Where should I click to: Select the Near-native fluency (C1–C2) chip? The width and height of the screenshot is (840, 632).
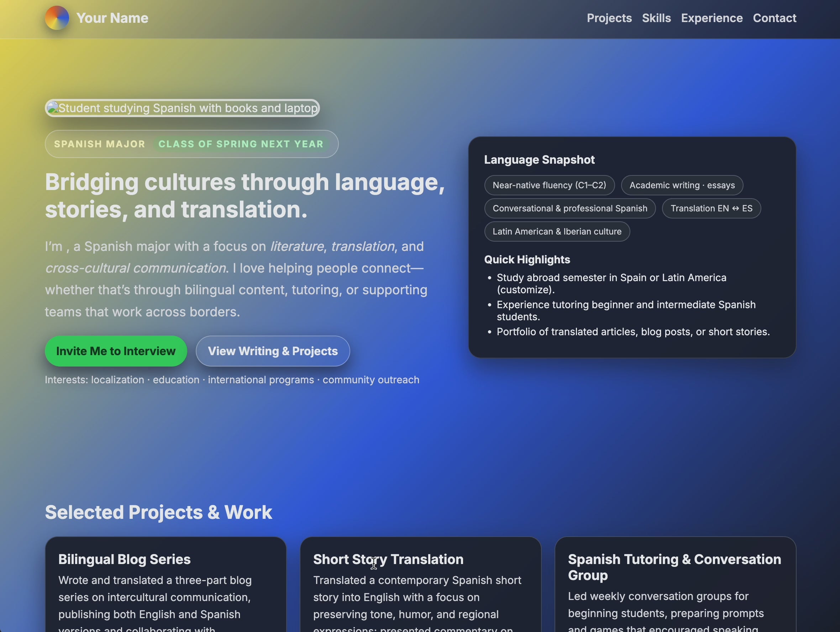[549, 185]
